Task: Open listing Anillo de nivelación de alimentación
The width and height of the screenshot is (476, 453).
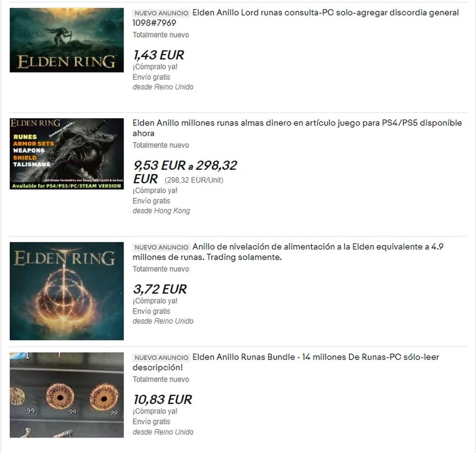Action: 288,252
